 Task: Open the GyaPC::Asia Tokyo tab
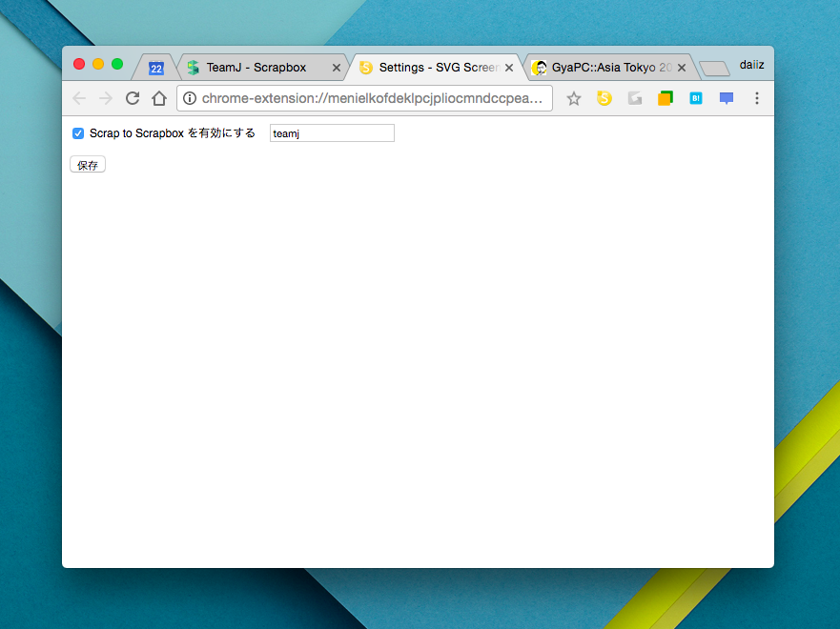click(x=611, y=68)
